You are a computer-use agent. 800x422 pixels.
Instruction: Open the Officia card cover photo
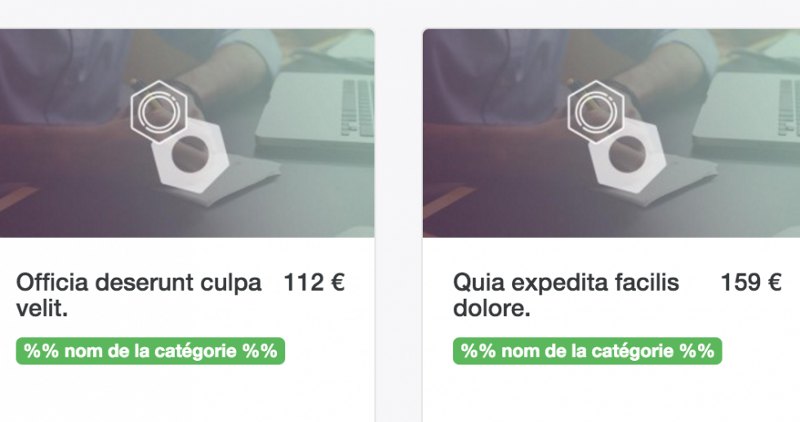187,133
